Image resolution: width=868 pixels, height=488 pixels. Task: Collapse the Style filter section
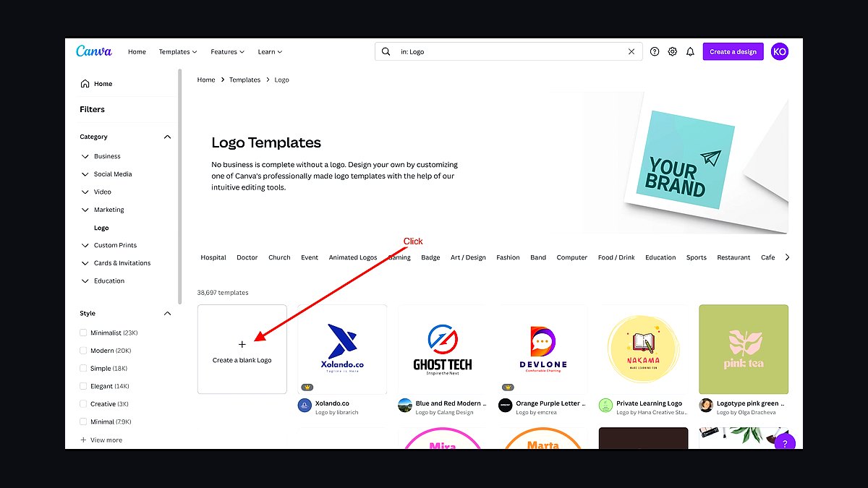pos(167,314)
